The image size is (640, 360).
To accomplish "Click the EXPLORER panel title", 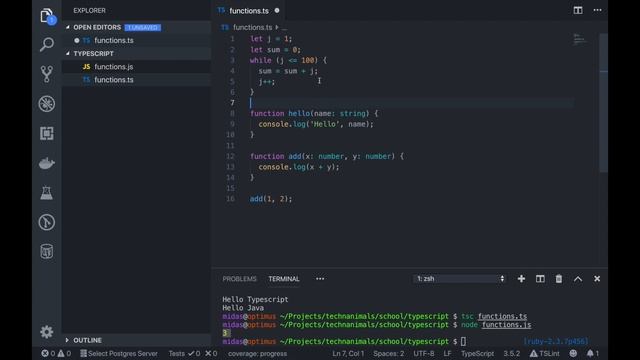I will [x=89, y=11].
